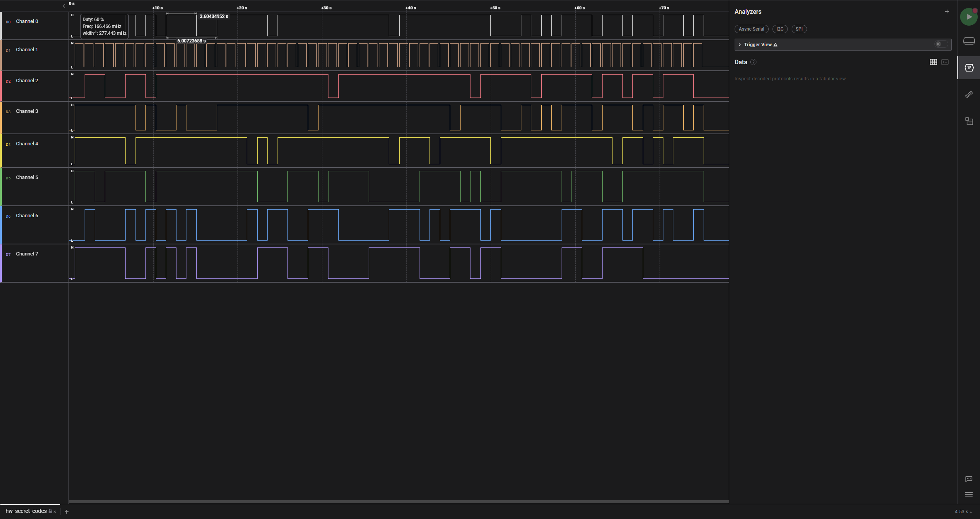Image resolution: width=980 pixels, height=519 pixels.
Task: Add an SPI analyzer
Action: click(x=799, y=29)
